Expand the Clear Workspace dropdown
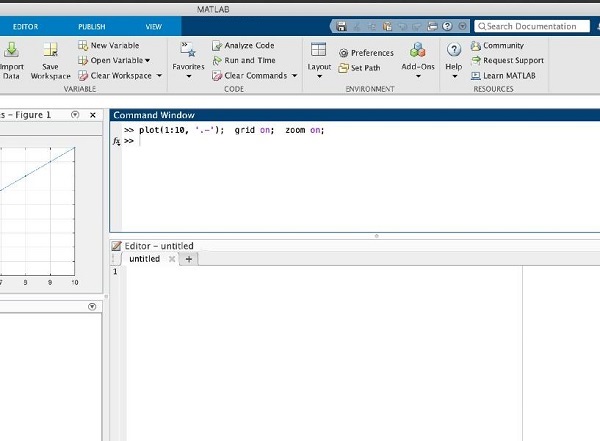Viewport: 600px width, 441px height. [158, 75]
